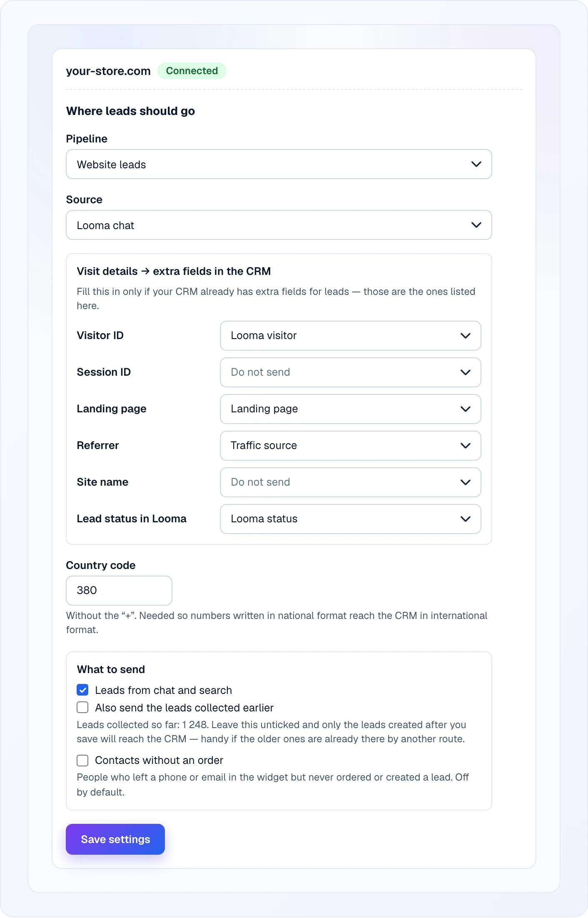Expand the Traffic source referrer dropdown
This screenshot has height=918, width=588.
(x=351, y=446)
